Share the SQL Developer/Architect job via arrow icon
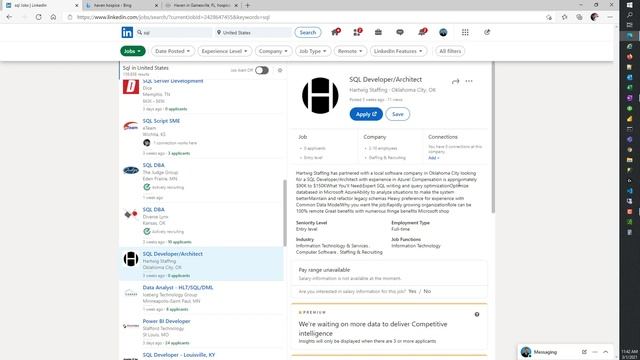The height and width of the screenshot is (360, 640). click(x=456, y=81)
